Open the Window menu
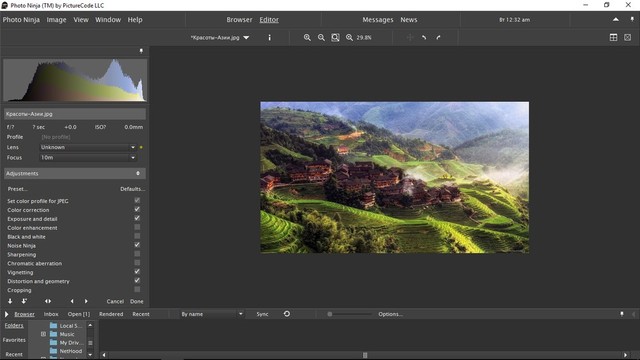 (108, 20)
